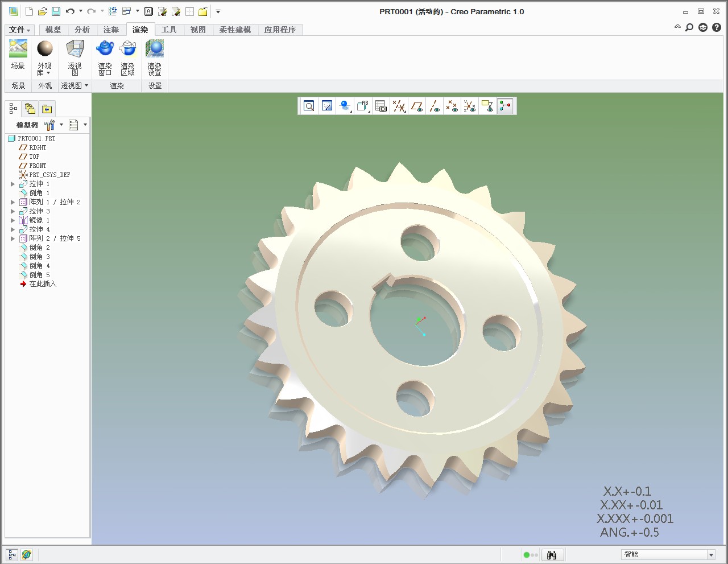The width and height of the screenshot is (728, 564).
Task: Switch to the 应用程序 ribbon tab
Action: [280, 30]
